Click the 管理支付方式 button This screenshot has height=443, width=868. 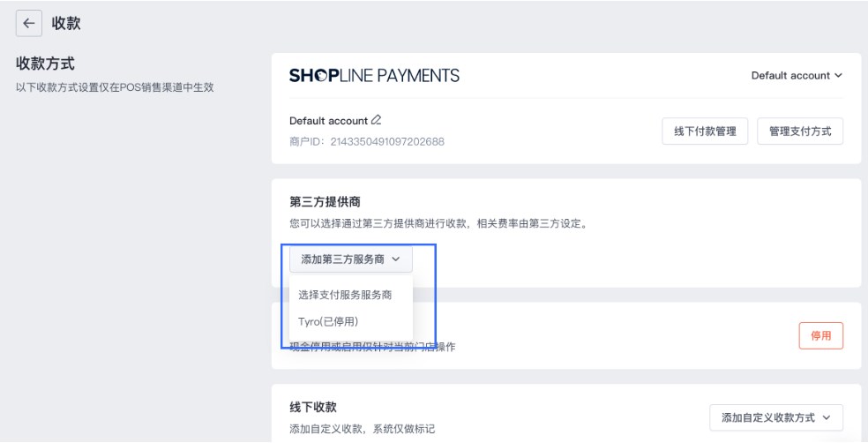coord(800,131)
